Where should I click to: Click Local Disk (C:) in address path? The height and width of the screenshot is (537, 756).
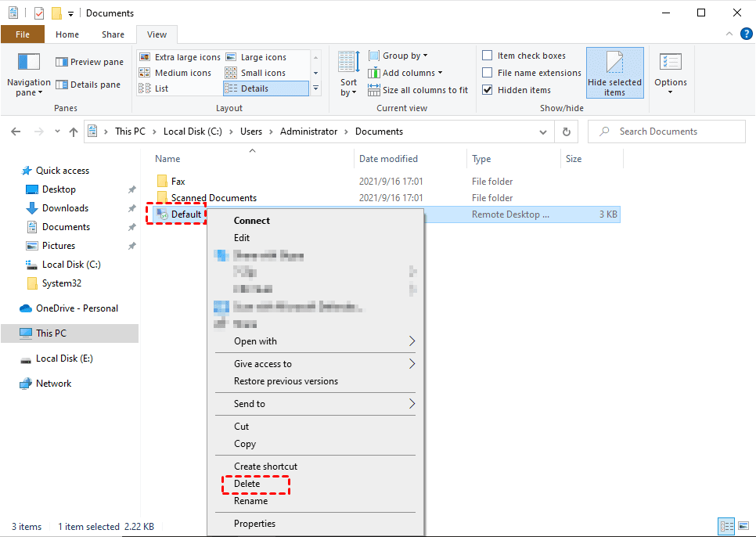coord(193,132)
